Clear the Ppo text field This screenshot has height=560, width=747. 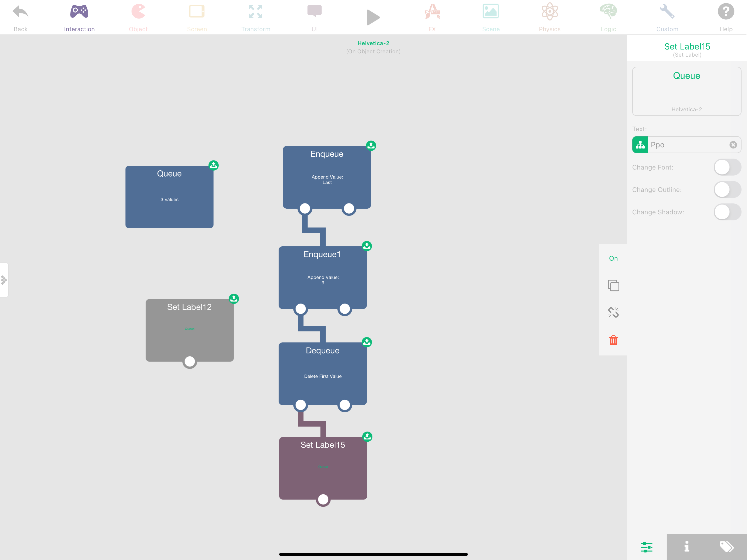tap(733, 145)
